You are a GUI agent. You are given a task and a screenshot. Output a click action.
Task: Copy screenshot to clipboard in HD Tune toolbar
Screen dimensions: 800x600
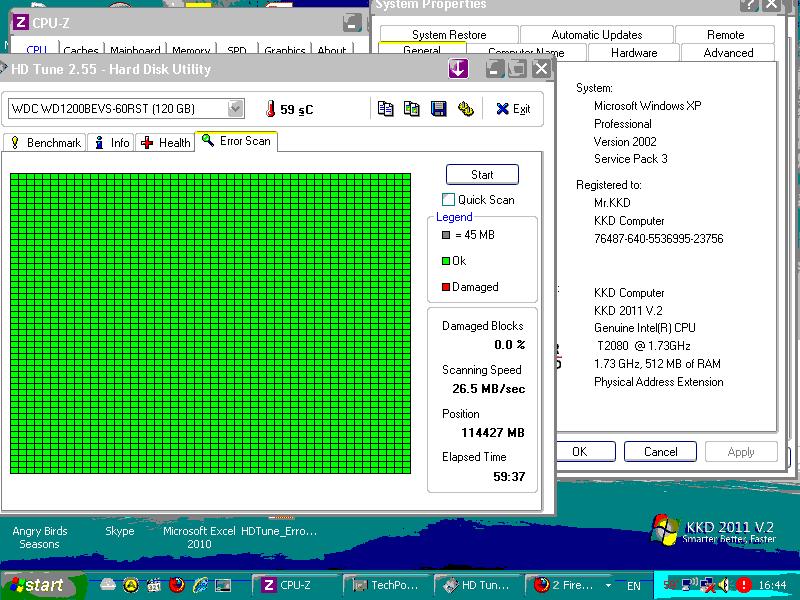pos(412,109)
